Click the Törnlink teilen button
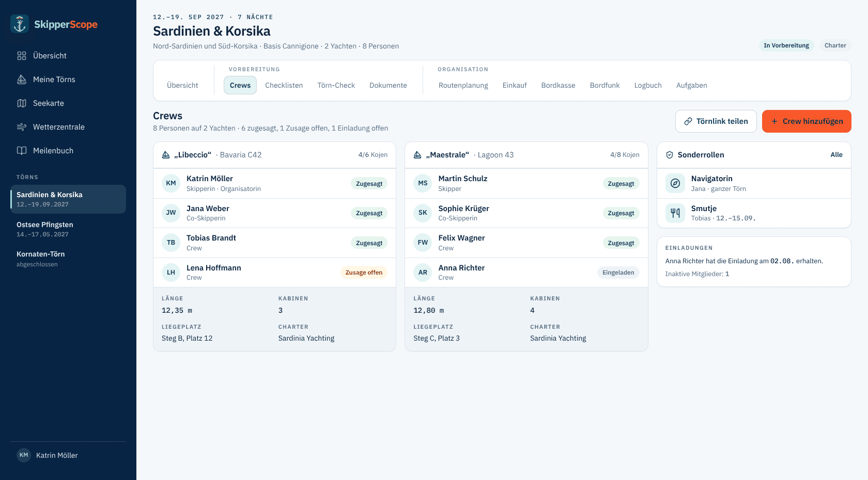Viewport: 868px width, 480px height. pos(716,121)
